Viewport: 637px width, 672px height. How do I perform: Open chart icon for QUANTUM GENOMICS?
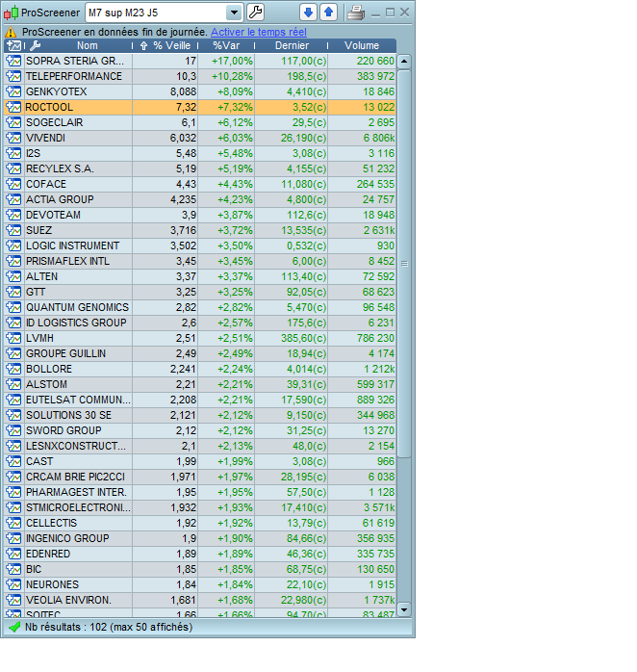13,307
